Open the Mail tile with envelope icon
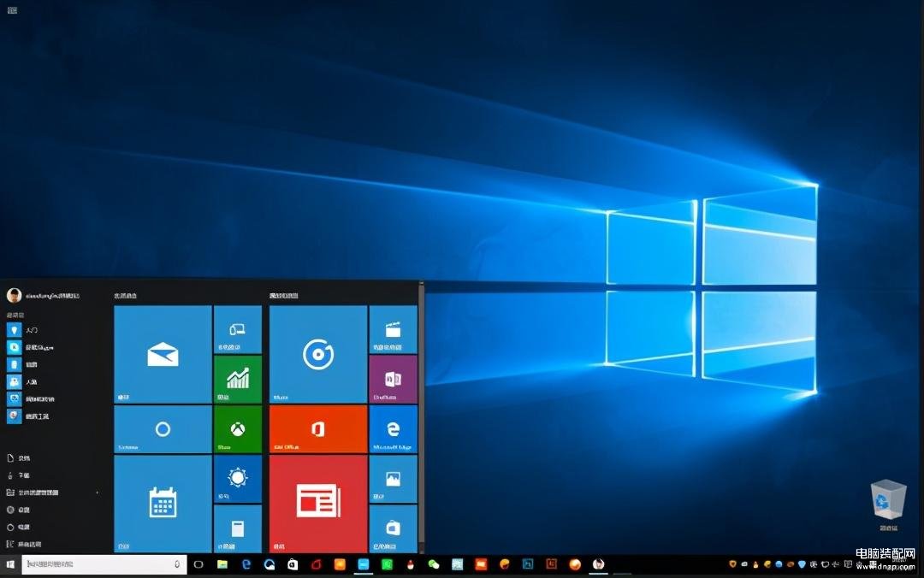 tap(163, 354)
